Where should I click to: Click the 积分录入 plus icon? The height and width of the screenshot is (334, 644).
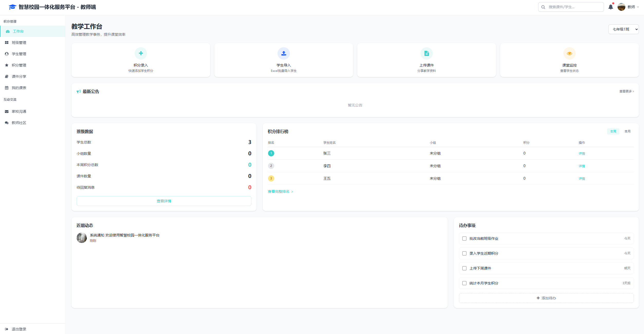point(141,53)
